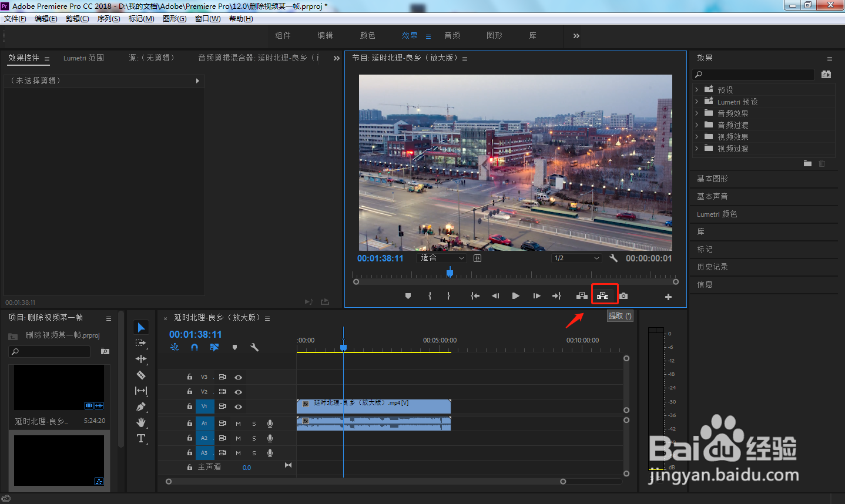Image resolution: width=845 pixels, height=504 pixels.
Task: Toggle V2 track output eye
Action: click(x=238, y=392)
